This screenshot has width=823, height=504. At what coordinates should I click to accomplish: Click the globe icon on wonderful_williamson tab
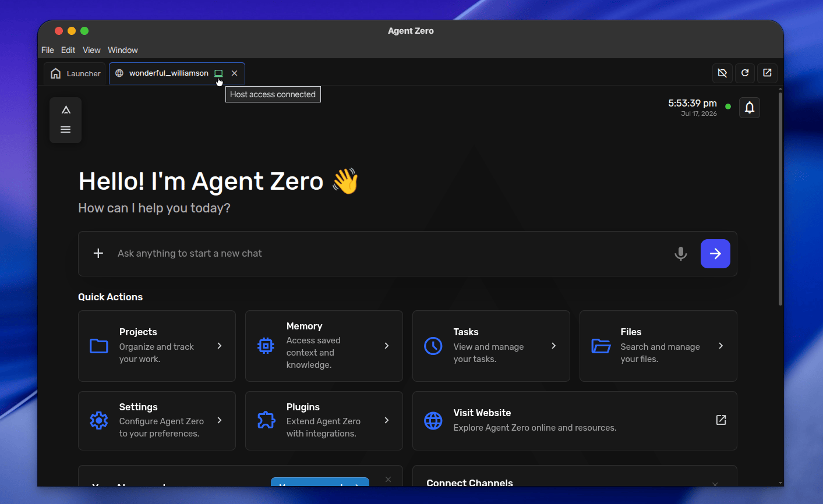pos(119,73)
